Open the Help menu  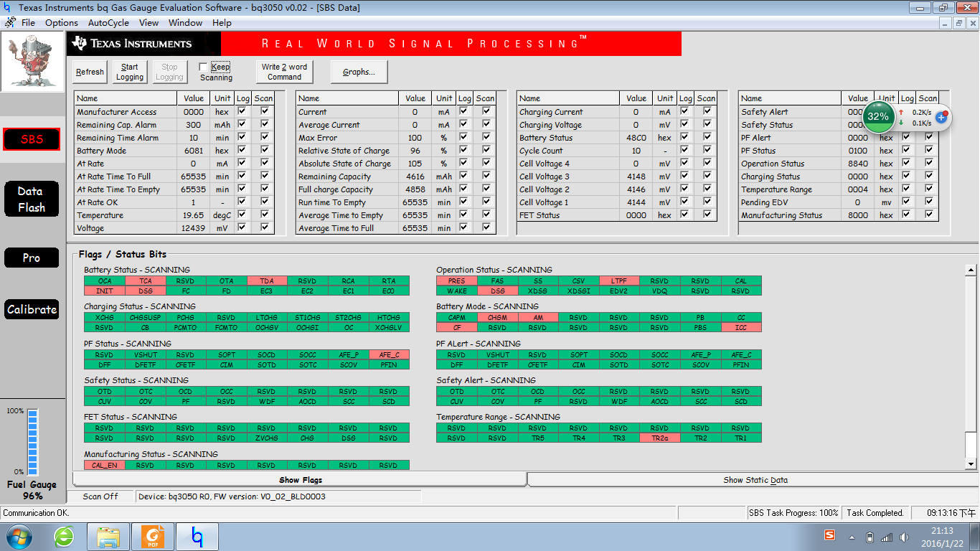(x=222, y=23)
